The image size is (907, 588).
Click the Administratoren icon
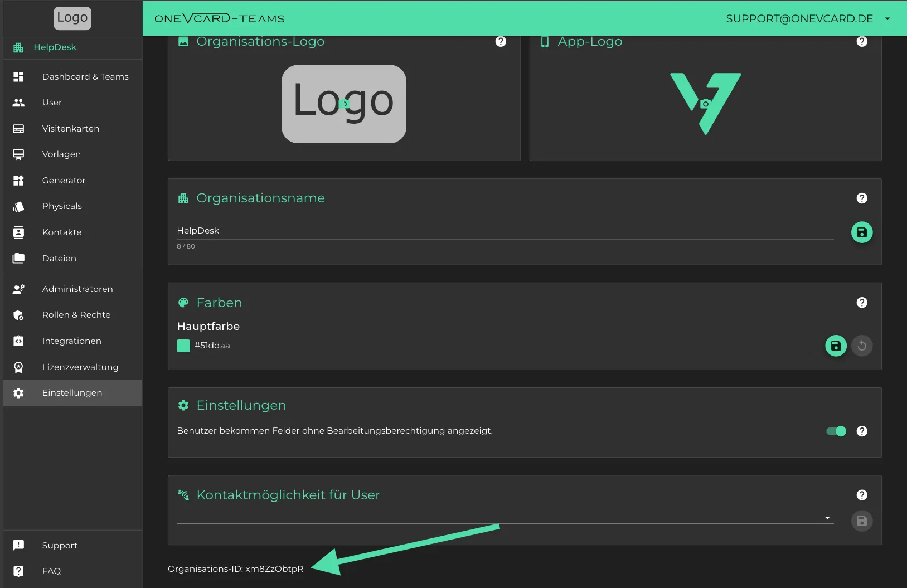click(x=18, y=289)
